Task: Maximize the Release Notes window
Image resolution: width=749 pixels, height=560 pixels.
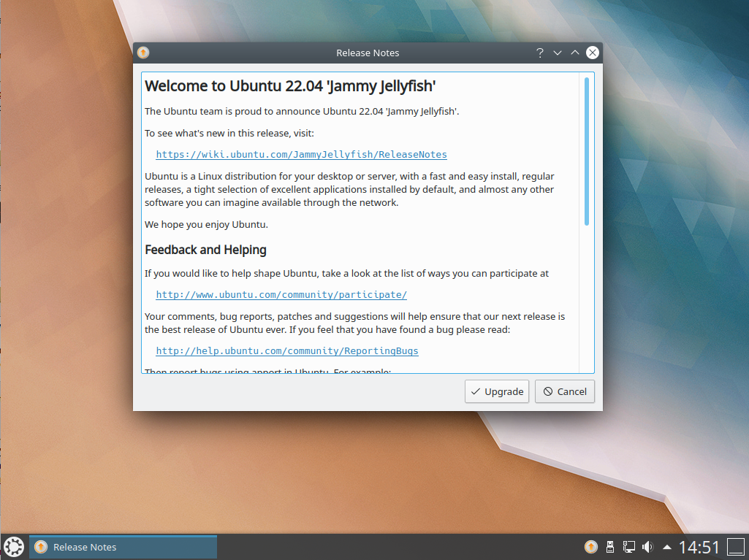Action: tap(575, 53)
